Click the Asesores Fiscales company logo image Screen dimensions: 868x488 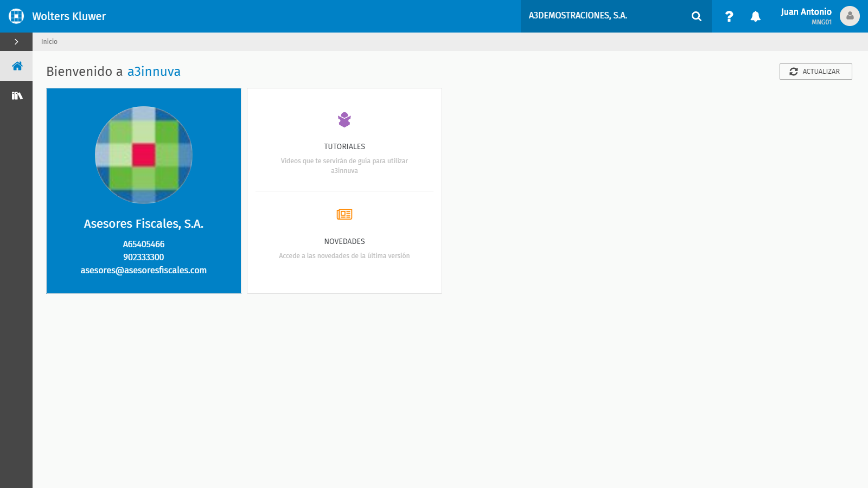144,155
